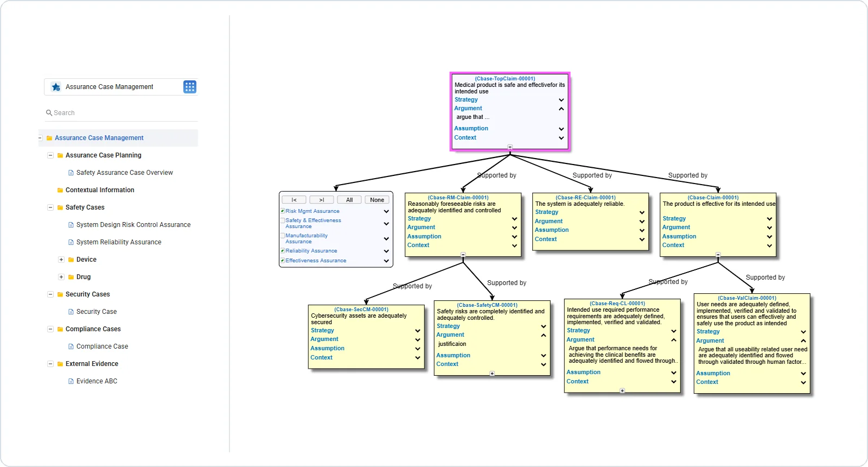Click the last page '>|' button
Image resolution: width=868 pixels, height=467 pixels.
click(x=322, y=200)
